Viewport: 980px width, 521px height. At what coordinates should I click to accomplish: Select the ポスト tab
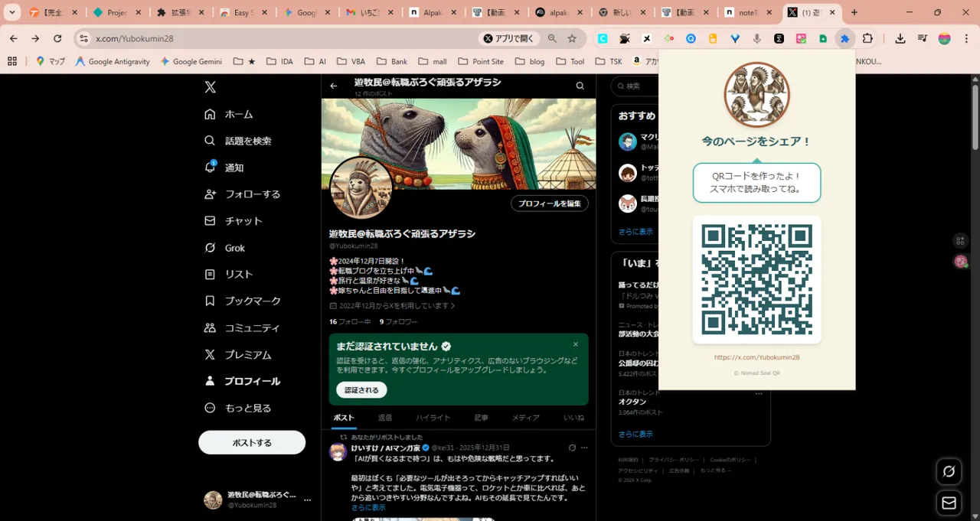[x=344, y=418]
